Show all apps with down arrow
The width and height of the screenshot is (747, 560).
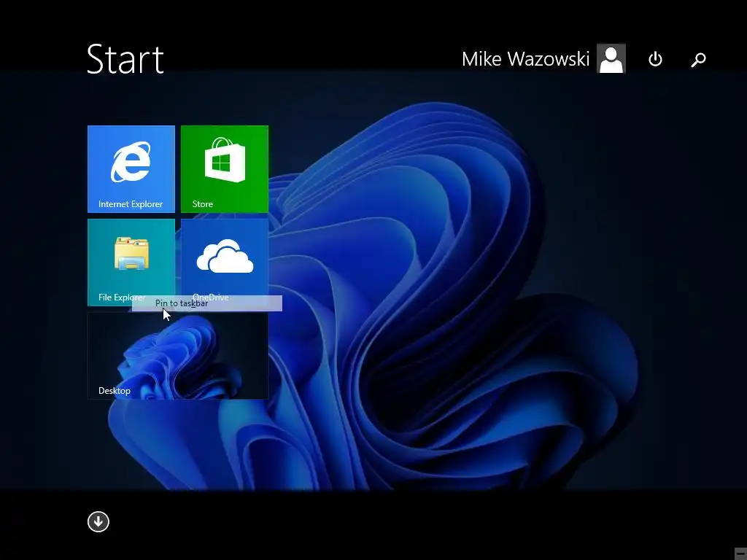(98, 522)
